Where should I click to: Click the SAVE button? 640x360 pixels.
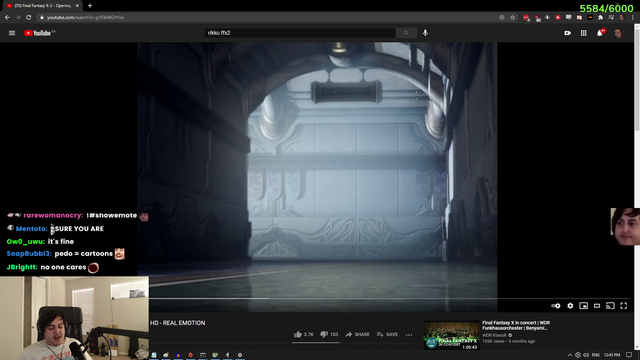tap(387, 334)
